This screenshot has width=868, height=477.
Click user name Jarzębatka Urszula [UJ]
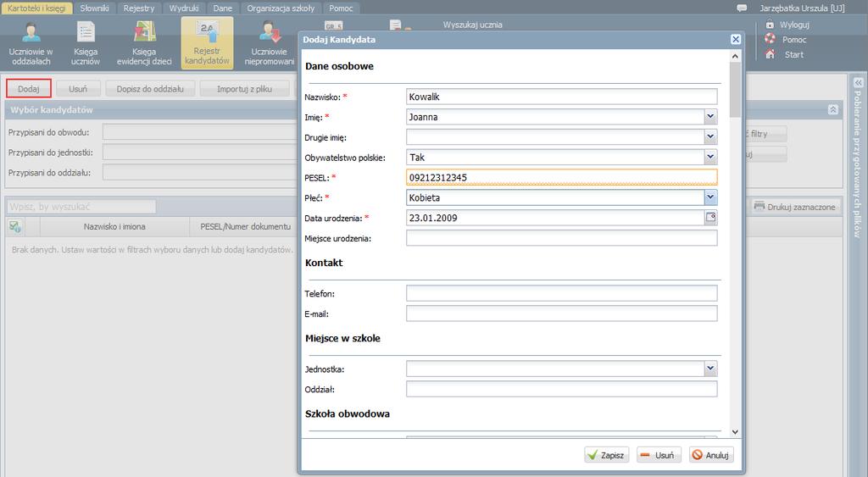click(x=802, y=8)
